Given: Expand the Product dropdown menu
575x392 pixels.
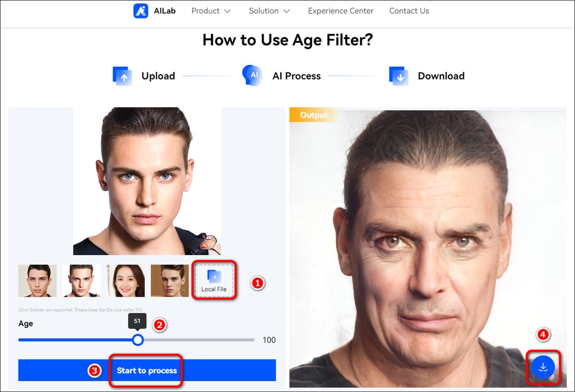Looking at the screenshot, I should 211,11.
